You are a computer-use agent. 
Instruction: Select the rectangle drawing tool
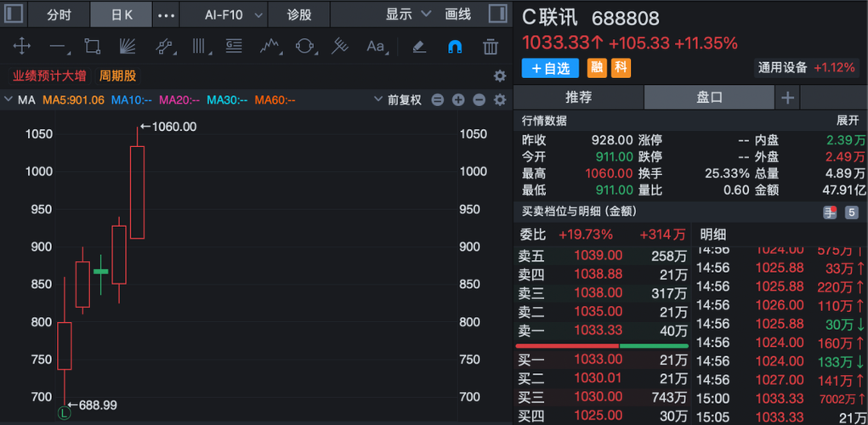coord(92,46)
